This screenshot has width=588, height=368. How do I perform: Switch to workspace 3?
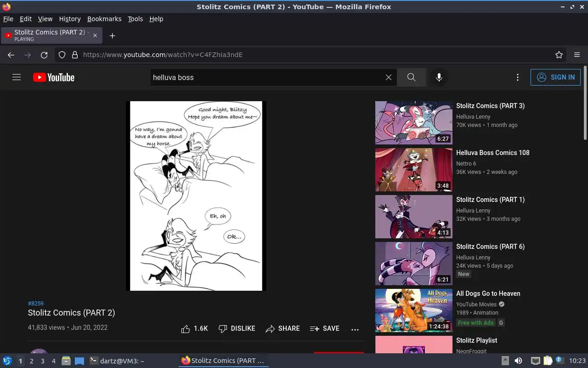(42, 361)
